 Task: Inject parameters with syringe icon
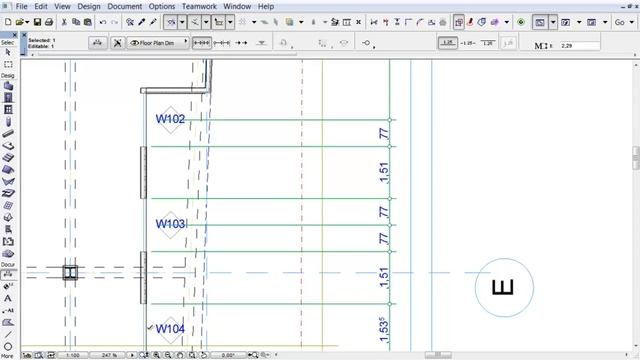click(x=153, y=22)
